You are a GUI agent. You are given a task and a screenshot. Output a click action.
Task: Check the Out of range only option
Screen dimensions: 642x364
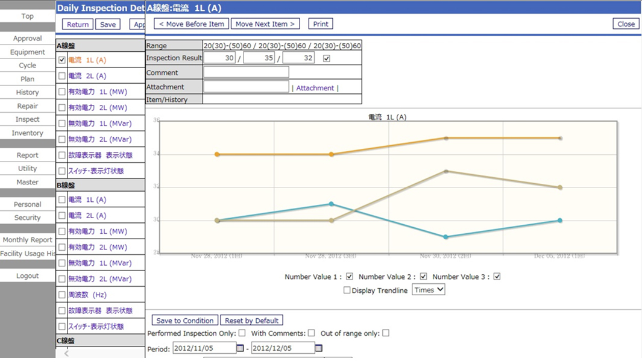coord(386,333)
